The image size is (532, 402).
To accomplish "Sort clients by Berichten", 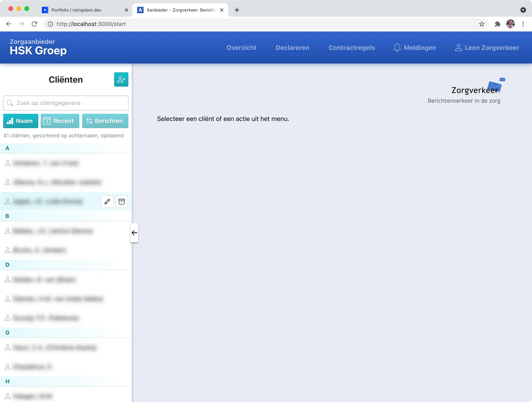I will click(x=105, y=121).
